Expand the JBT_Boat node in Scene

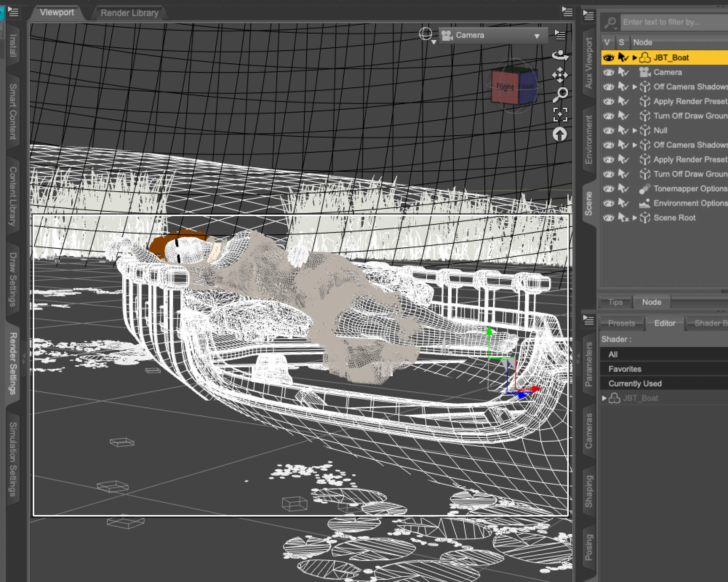pyautogui.click(x=635, y=57)
